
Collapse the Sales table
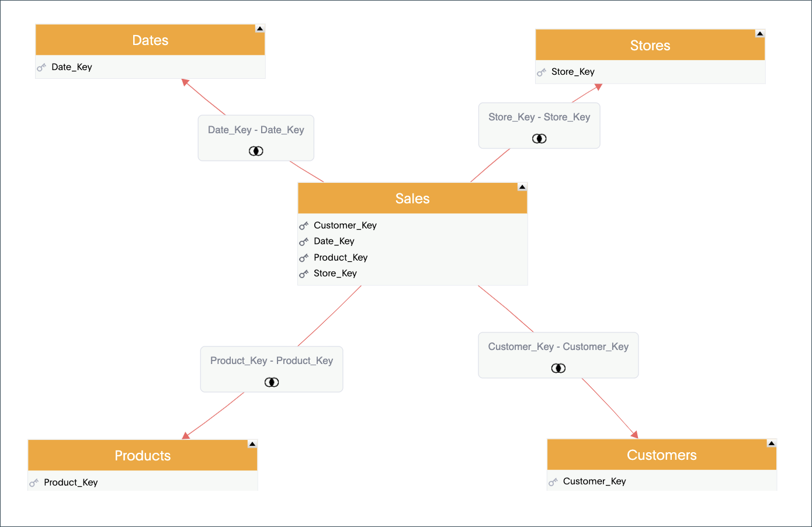[522, 187]
